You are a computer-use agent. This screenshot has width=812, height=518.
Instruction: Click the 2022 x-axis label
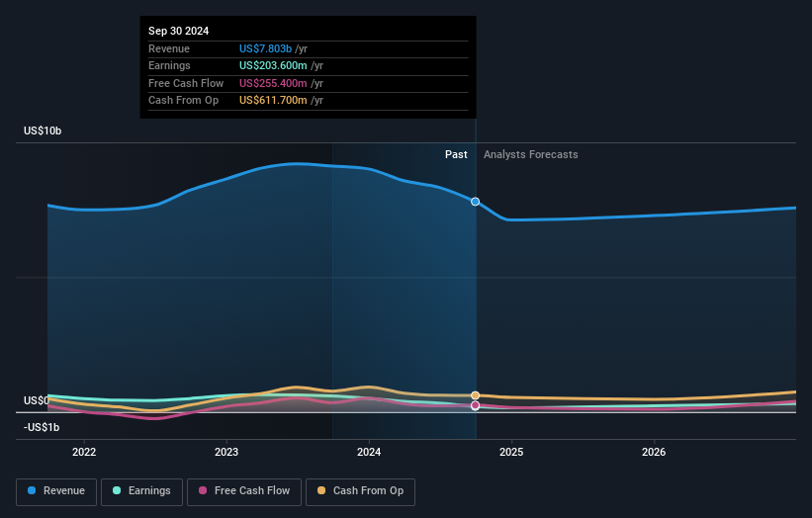tap(84, 452)
